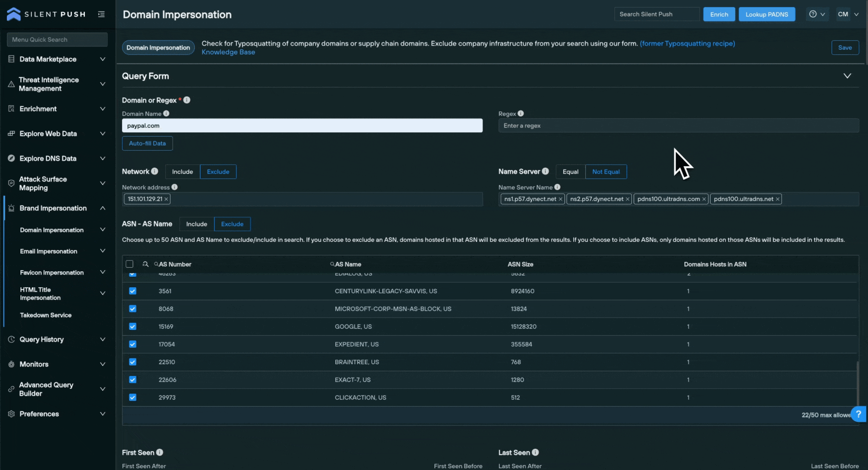Click the info icon next to Network
This screenshot has width=868, height=470.
click(154, 171)
